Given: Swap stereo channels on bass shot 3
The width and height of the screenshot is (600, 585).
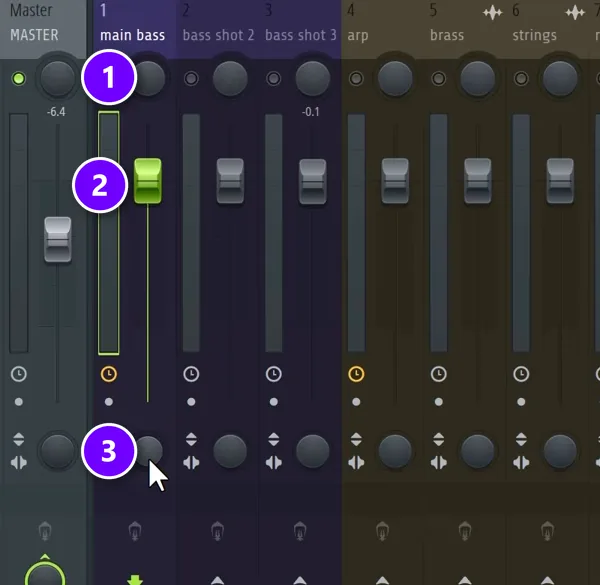Looking at the screenshot, I should point(274,463).
